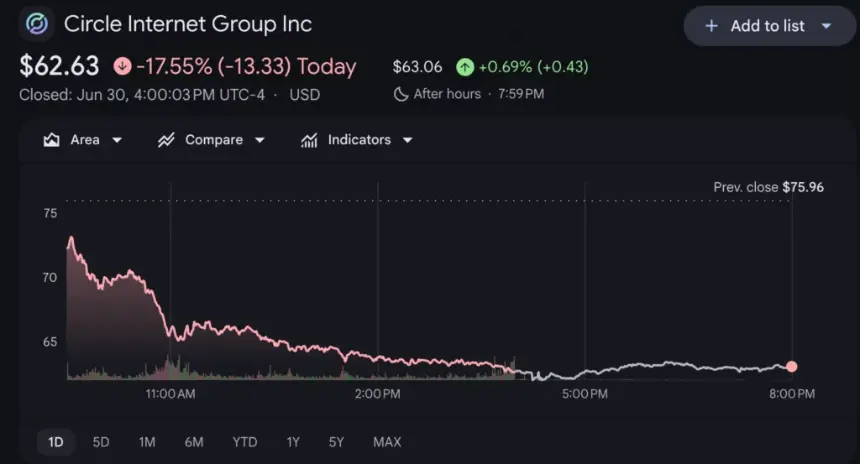This screenshot has height=464, width=860.
Task: Switch to the 5D time range
Action: click(101, 442)
